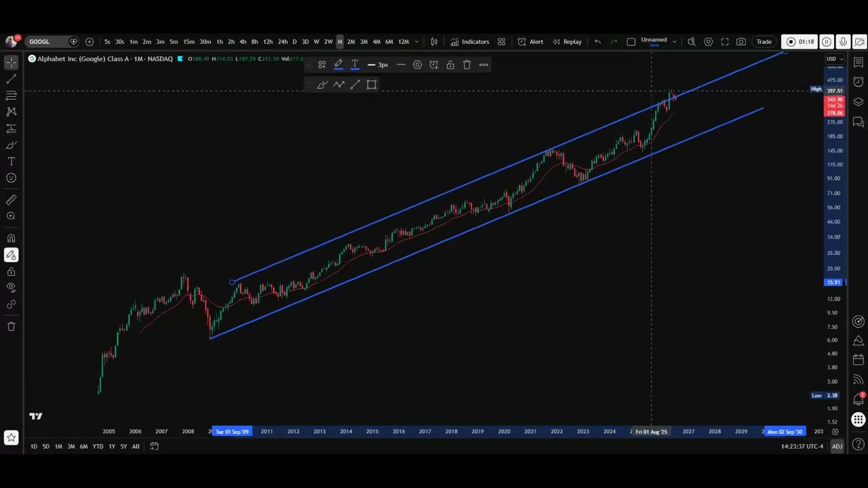This screenshot has height=488, width=868.
Task: Set chart range to YTD
Action: (98, 446)
